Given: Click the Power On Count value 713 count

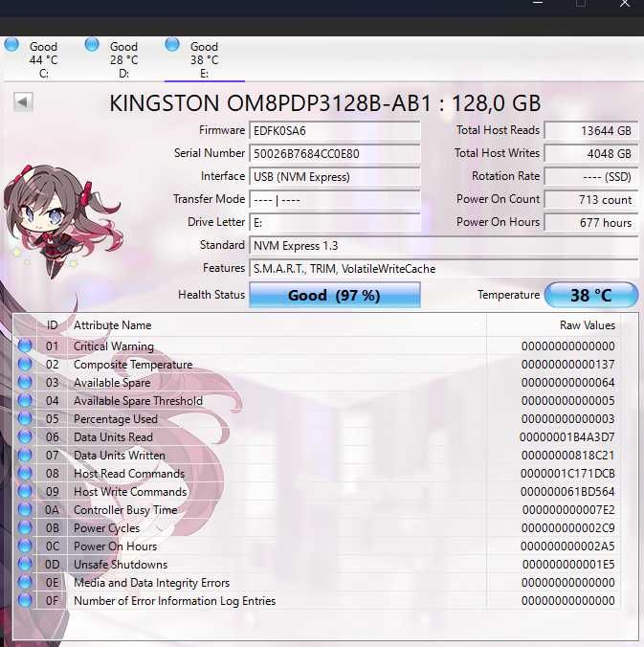Looking at the screenshot, I should tap(591, 200).
